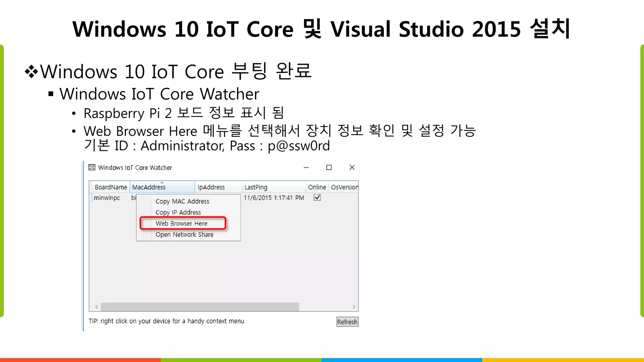Sort by OsVersion column header
Screen dimensions: 644x362
343,187
